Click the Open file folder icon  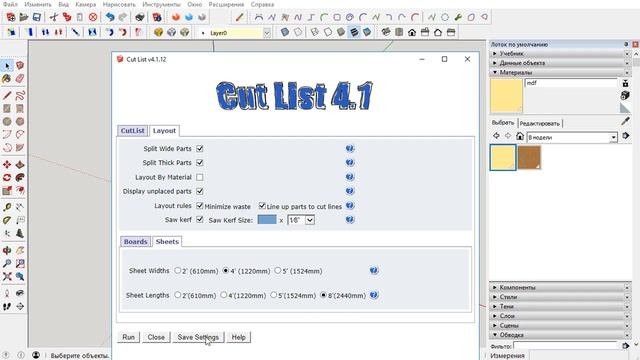[x=24, y=17]
